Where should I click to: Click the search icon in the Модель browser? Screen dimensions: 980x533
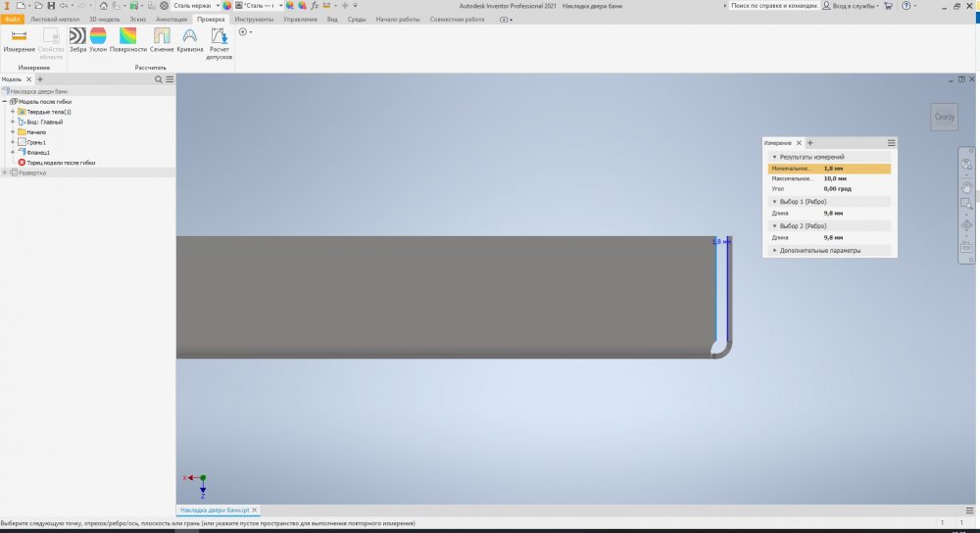(x=159, y=79)
